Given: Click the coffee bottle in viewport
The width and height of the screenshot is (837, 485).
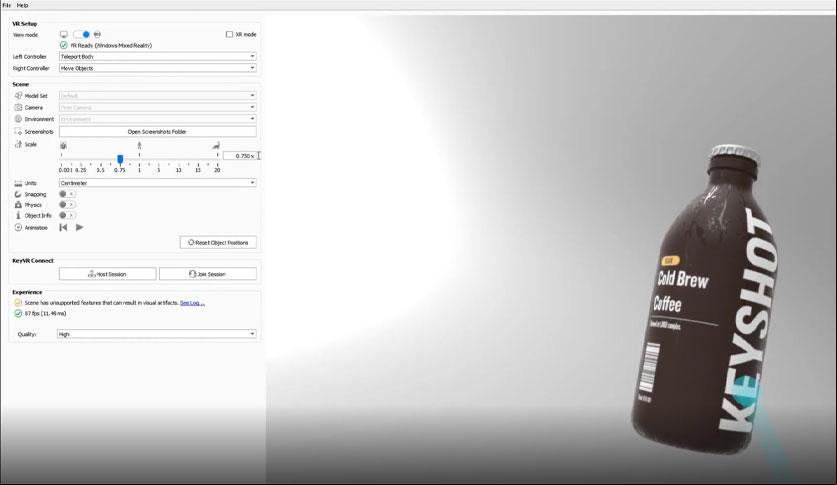Looking at the screenshot, I should pos(705,299).
